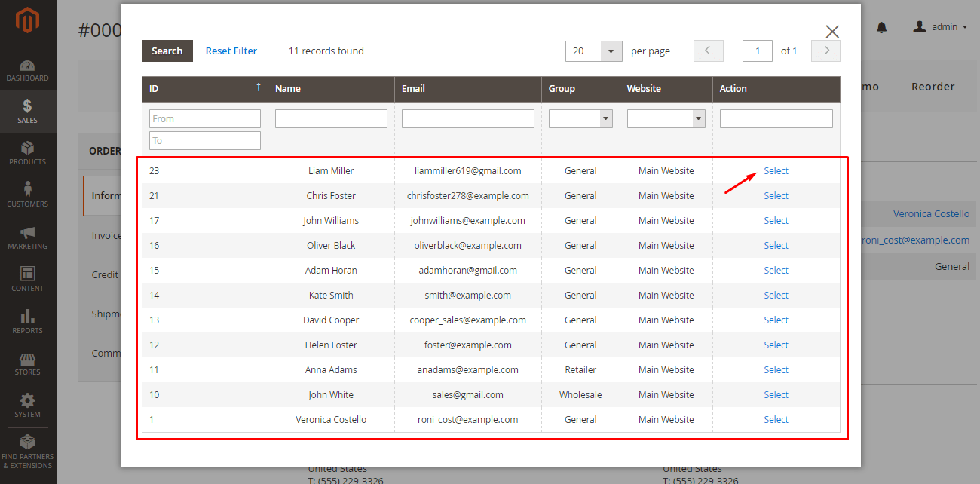Select customer Veronica Costello
The image size is (980, 484).
(776, 419)
